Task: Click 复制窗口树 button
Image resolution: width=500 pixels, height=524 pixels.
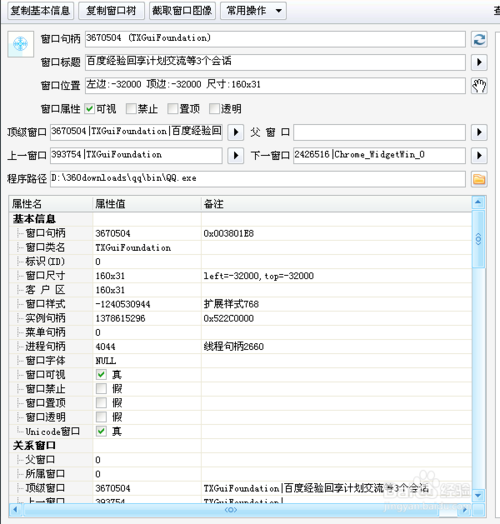Action: 111,11
